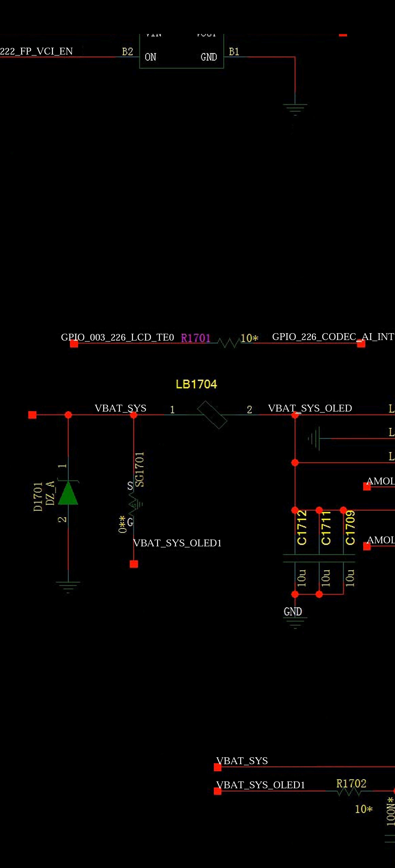Click red terminal at VBAT_SYS_OLED1 near R1702

coord(218,791)
